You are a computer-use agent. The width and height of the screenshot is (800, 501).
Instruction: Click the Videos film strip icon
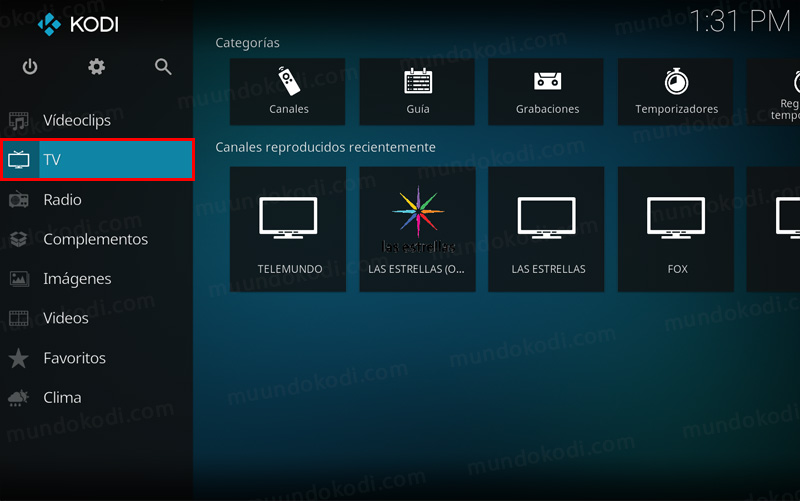click(19, 318)
